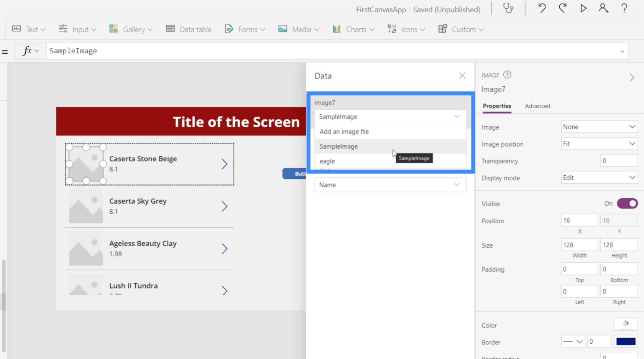
Task: Open the Border style dropdown
Action: pyautogui.click(x=573, y=341)
